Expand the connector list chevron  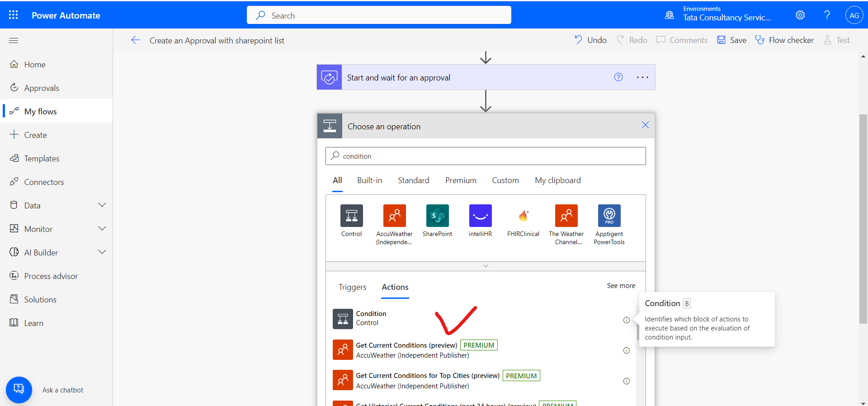coord(486,266)
